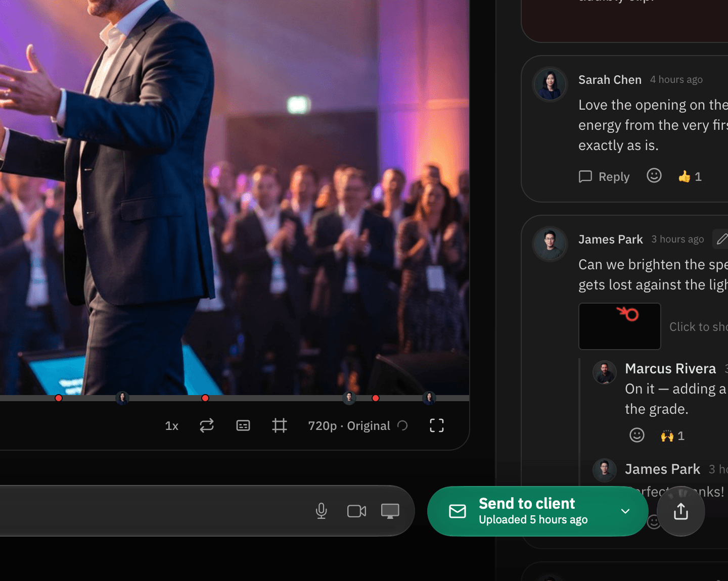Add emoji reaction to Sarah Chen's comment
The width and height of the screenshot is (728, 581).
click(654, 176)
